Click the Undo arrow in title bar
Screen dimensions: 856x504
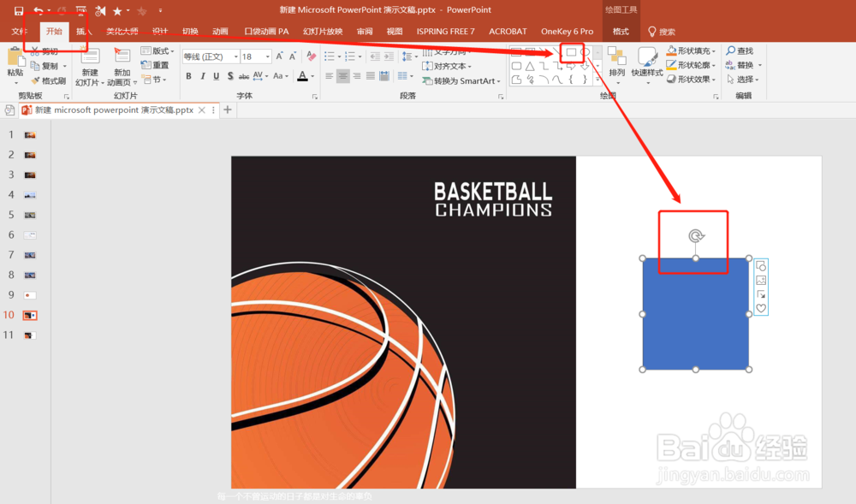pos(39,10)
